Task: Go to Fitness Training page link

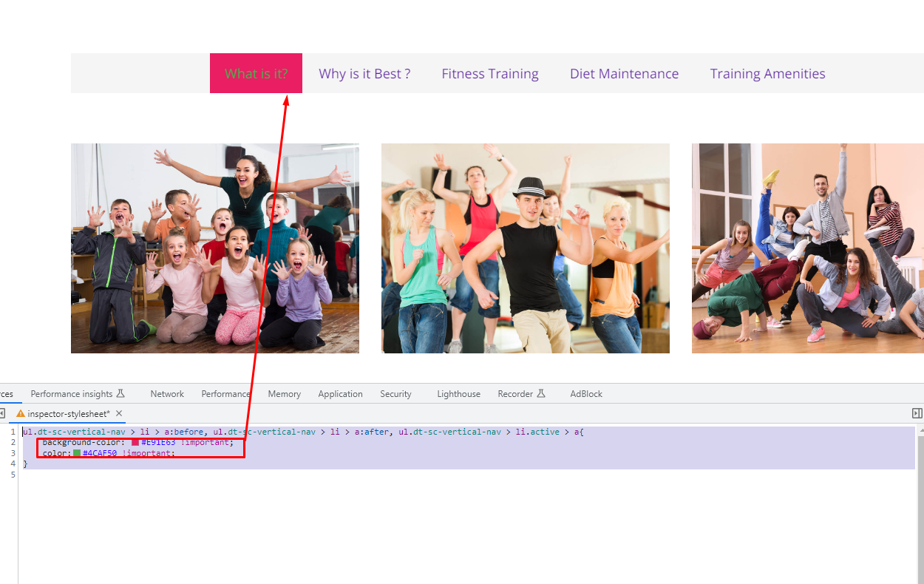Action: (490, 73)
